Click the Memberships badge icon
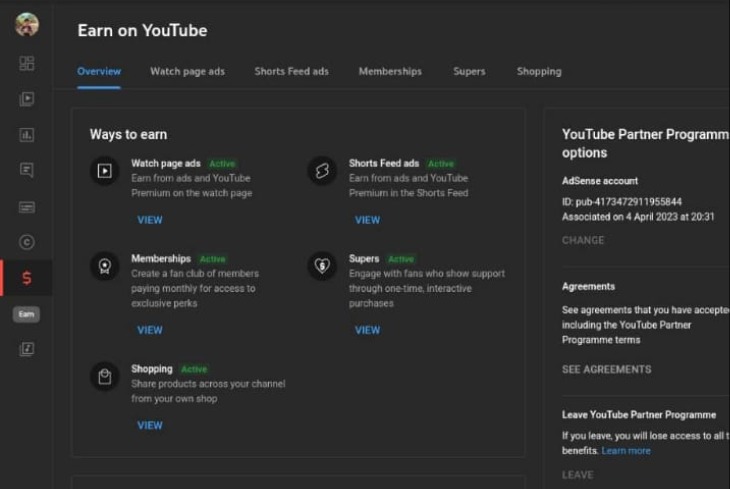This screenshot has height=489, width=730. point(105,266)
